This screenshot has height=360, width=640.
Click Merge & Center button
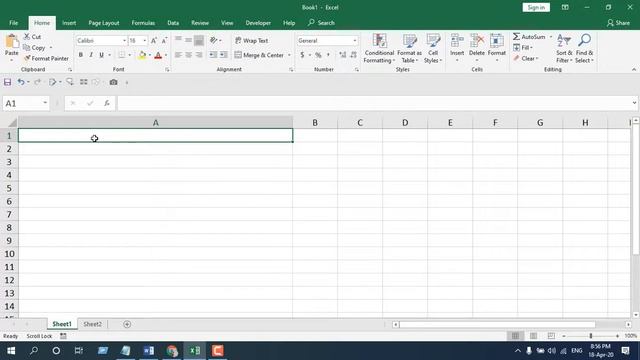(259, 55)
